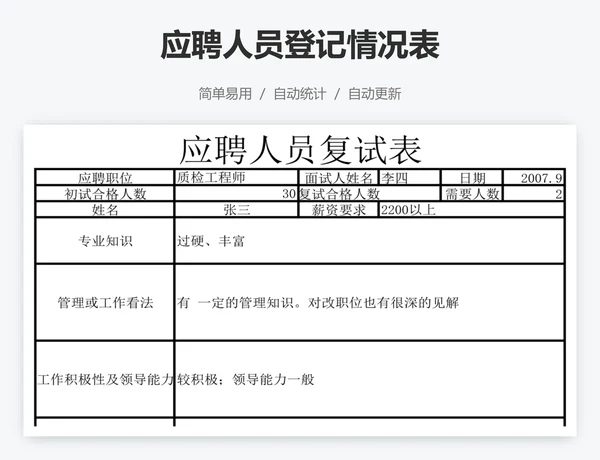This screenshot has width=600, height=460.
Task: Click the subtitle text 简单易用
Action: (225, 94)
